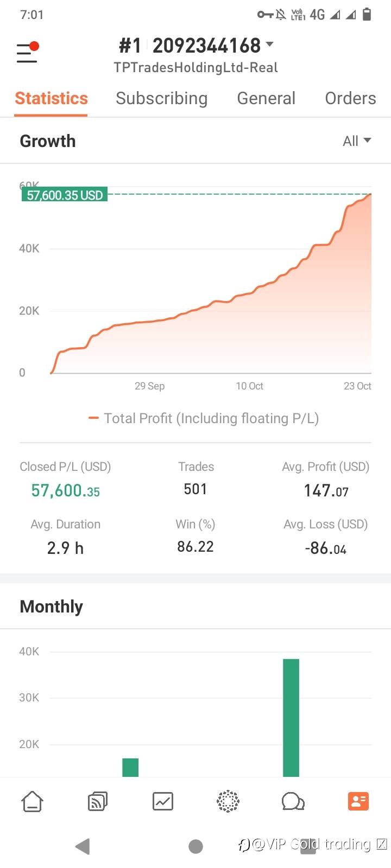Image resolution: width=391 pixels, height=868 pixels.
Task: Select the Statistics tab
Action: [51, 98]
